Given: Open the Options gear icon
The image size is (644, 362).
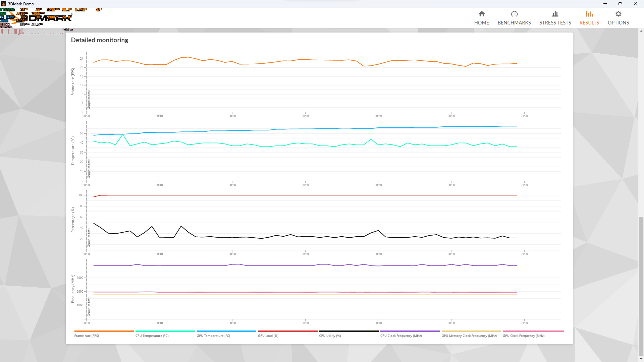Looking at the screenshot, I should (618, 14).
